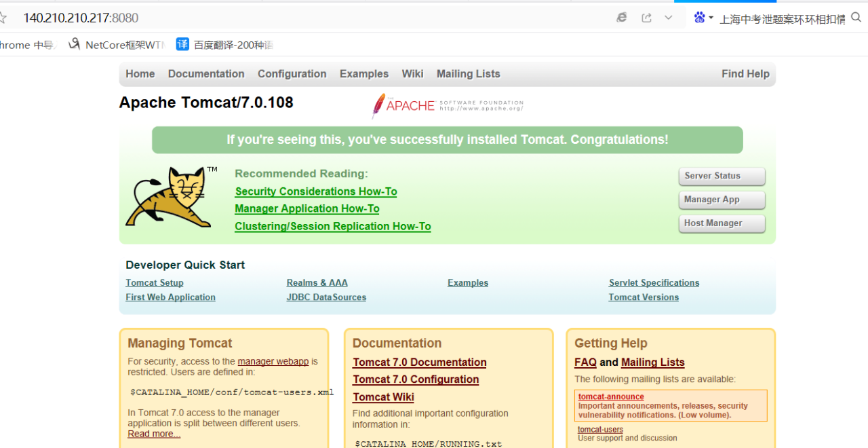Open the Tomcat Wiki link

[x=383, y=397]
